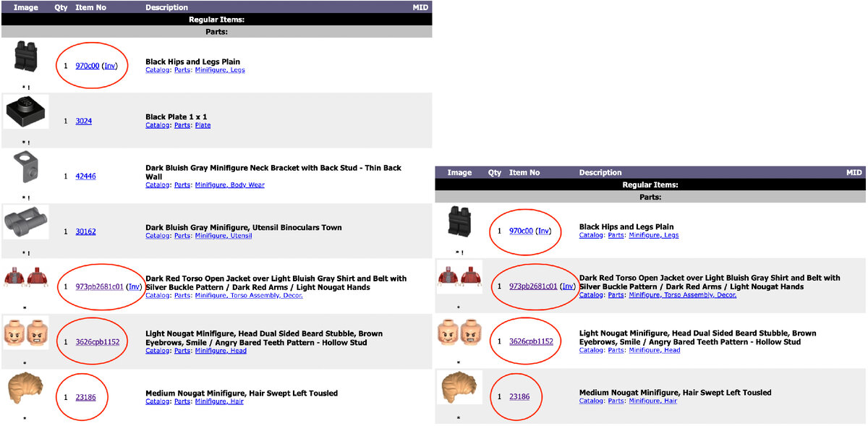Click Catalog link under Black Hips, right table
The image size is (868, 426).
click(x=591, y=235)
